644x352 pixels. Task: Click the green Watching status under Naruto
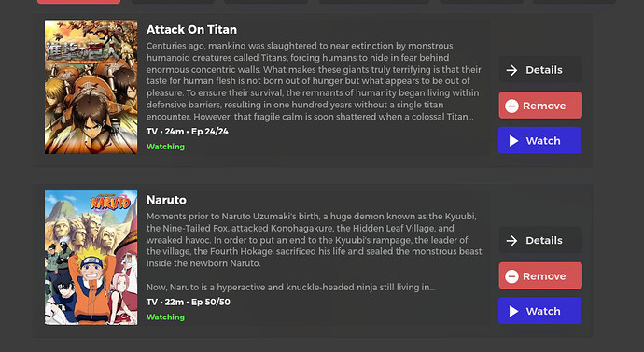tap(165, 317)
